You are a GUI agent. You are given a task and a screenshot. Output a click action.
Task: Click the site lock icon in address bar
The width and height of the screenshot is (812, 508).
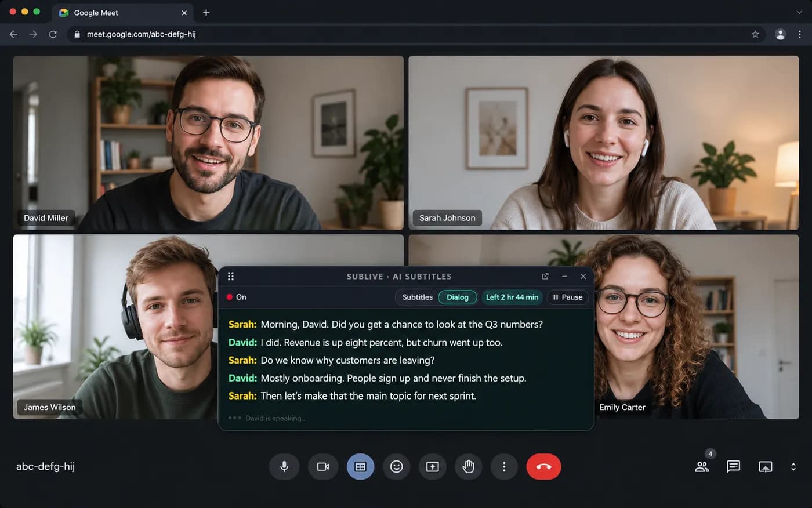point(77,34)
